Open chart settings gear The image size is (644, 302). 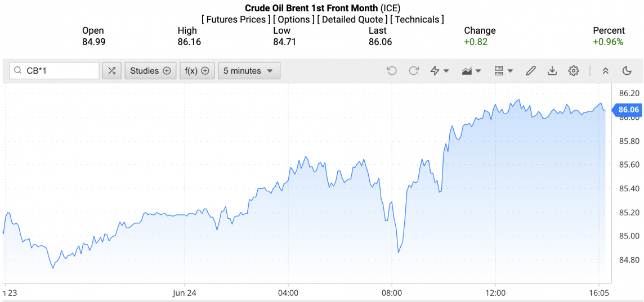coord(574,71)
